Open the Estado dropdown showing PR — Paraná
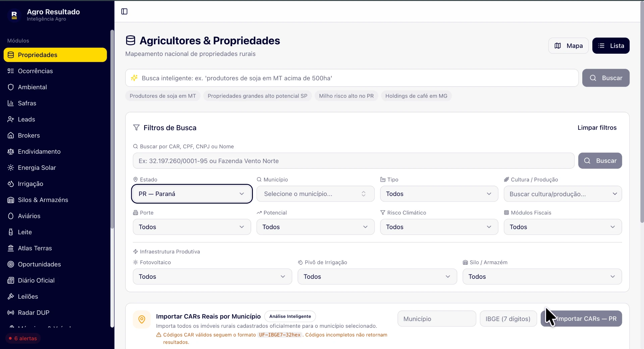Viewport: 644px width, 349px height. pyautogui.click(x=192, y=194)
